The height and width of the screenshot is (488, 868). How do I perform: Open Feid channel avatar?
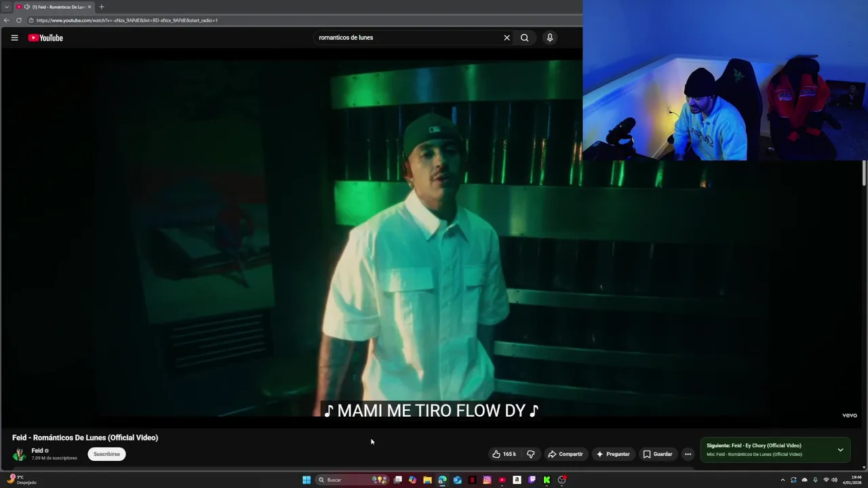click(x=20, y=454)
